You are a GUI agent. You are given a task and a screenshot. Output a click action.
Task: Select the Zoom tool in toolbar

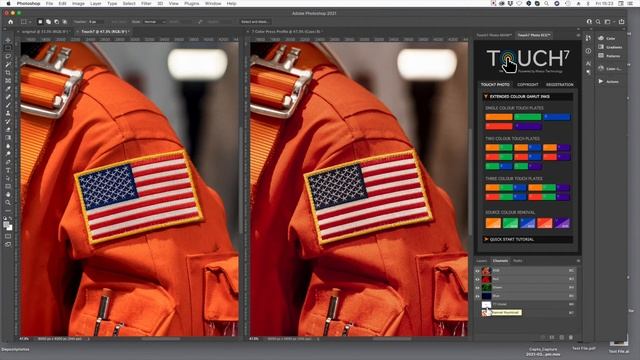point(8,202)
